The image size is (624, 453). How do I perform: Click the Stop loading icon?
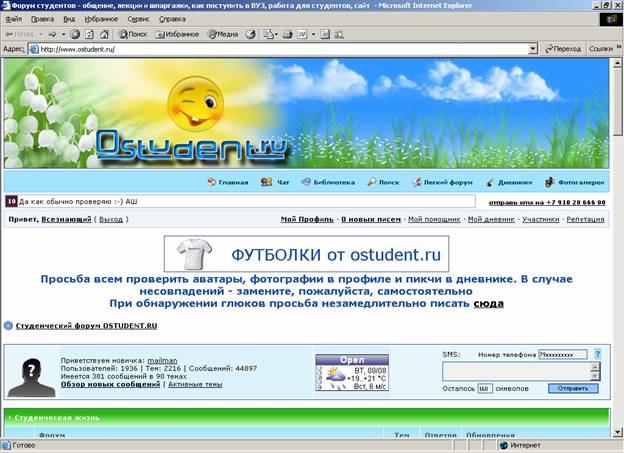(x=75, y=34)
